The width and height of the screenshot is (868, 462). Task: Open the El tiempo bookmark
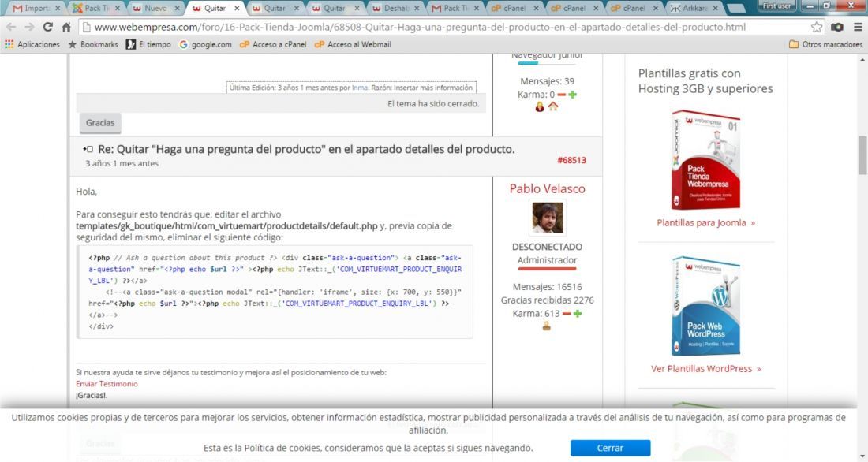(148, 44)
